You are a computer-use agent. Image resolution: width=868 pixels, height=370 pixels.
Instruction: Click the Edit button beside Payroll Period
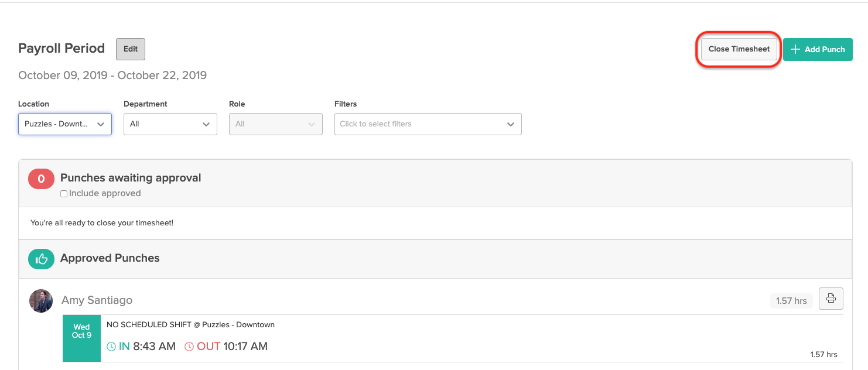(130, 49)
